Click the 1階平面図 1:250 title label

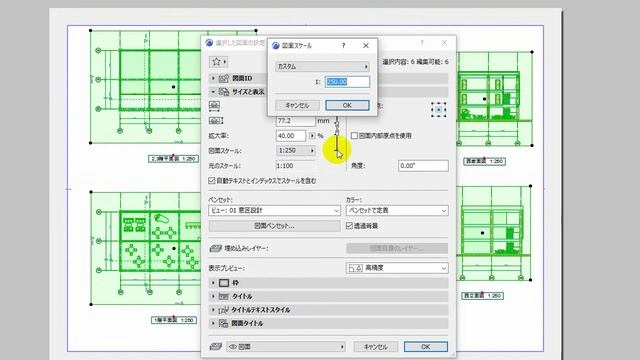tap(174, 320)
